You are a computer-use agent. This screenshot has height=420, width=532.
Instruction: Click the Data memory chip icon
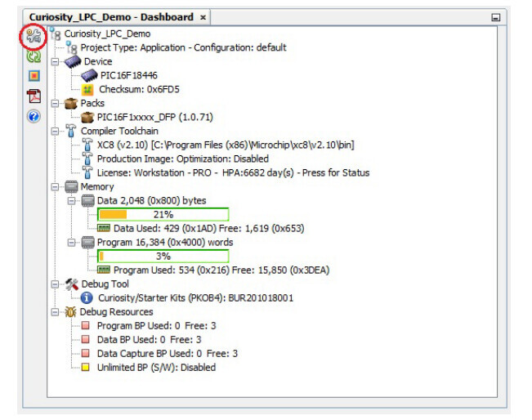[88, 201]
